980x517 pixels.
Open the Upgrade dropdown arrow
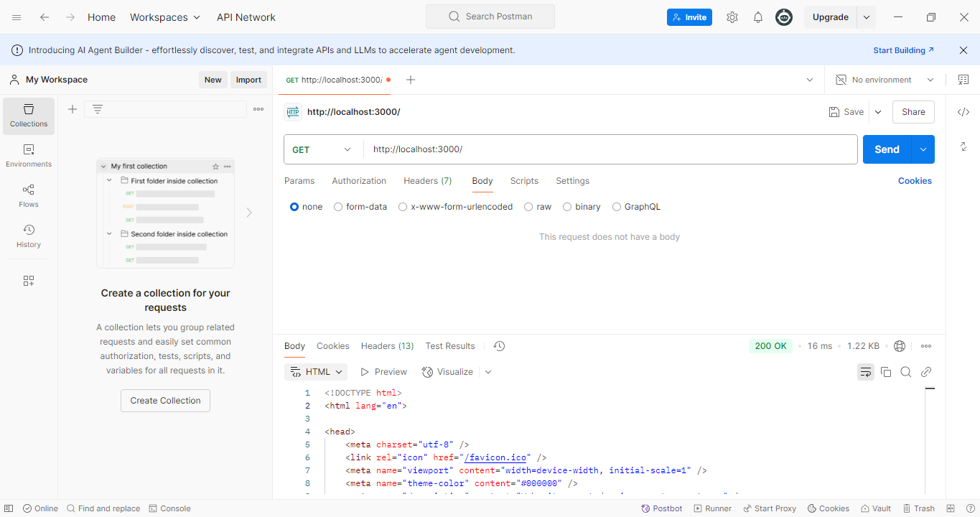[867, 17]
